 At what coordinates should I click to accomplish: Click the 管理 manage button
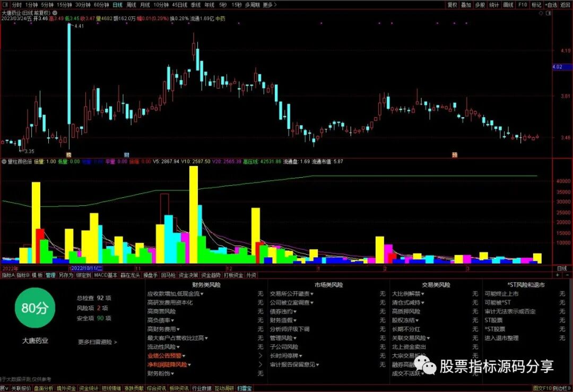[x=50, y=275]
